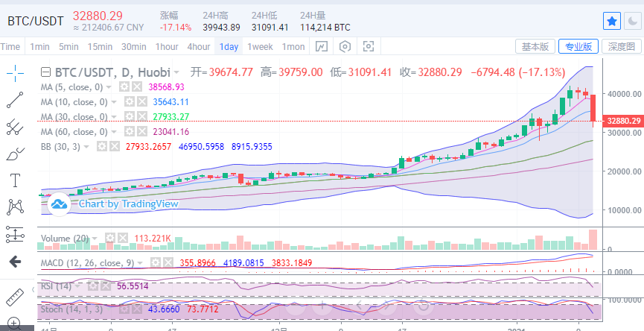Select the 1week timeframe
This screenshot has height=331, width=644.
pyautogui.click(x=260, y=46)
